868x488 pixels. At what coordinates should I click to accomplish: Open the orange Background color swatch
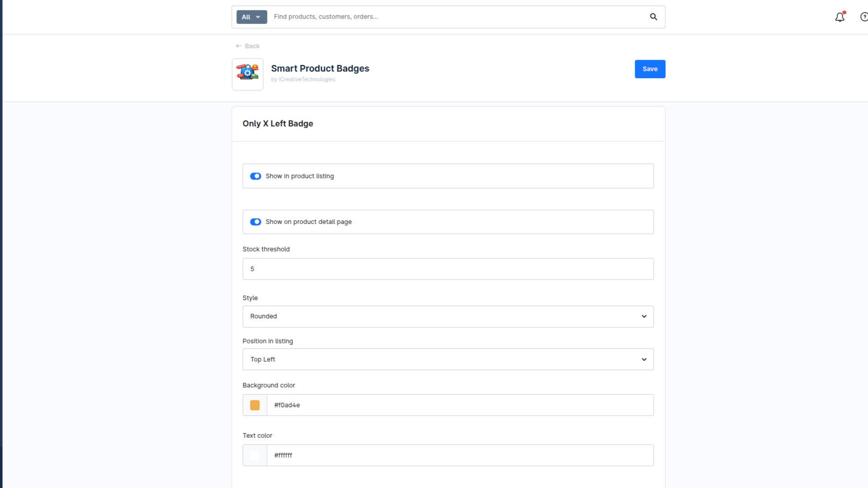pos(255,405)
